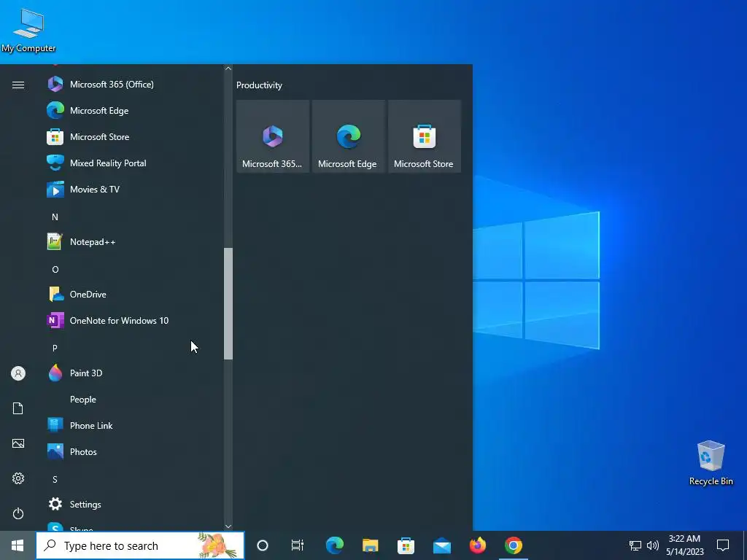Click the Power button in Start sidebar
Screen dimensions: 747x560
click(x=18, y=513)
